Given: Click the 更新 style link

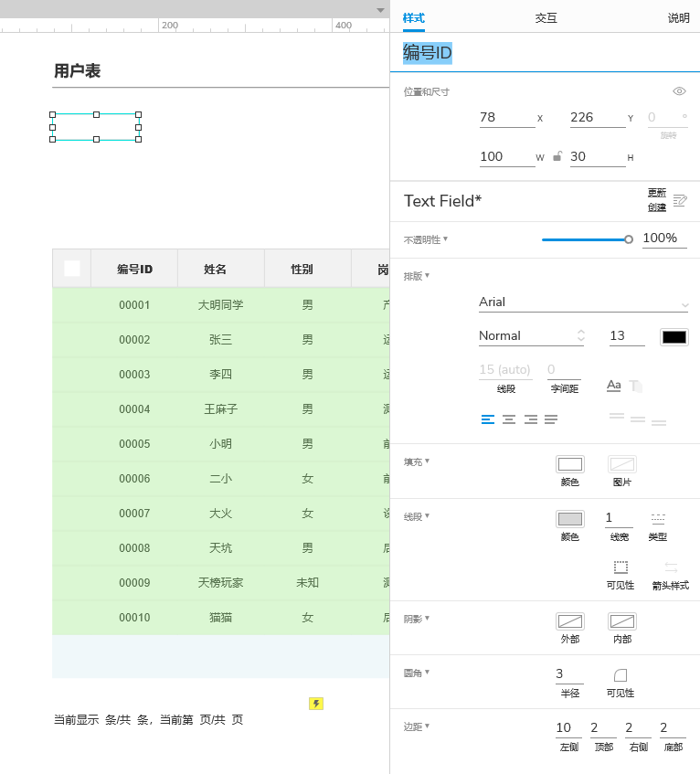Looking at the screenshot, I should [x=656, y=193].
